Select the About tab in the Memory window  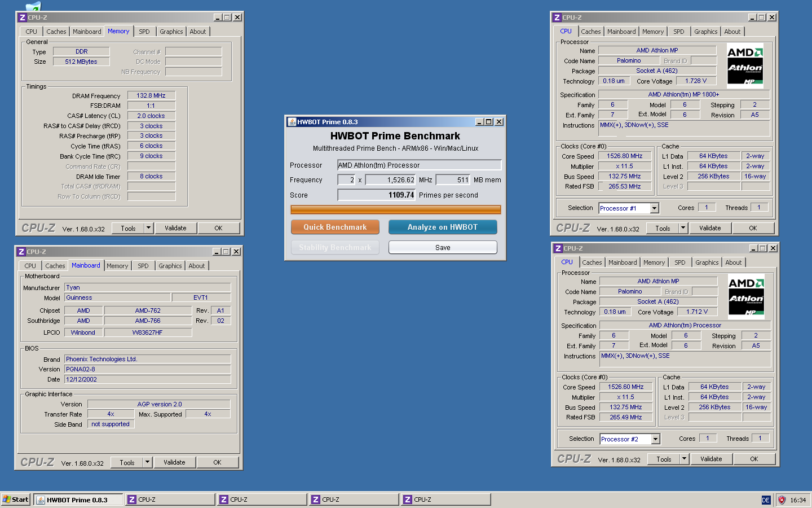pos(198,32)
